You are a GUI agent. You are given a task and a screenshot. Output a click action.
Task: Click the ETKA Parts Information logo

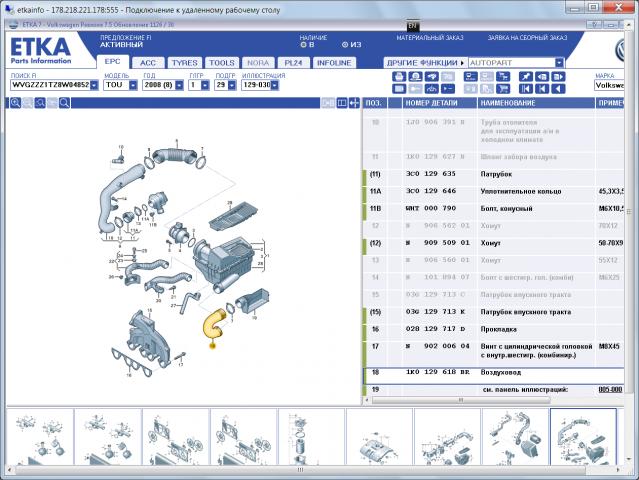pyautogui.click(x=40, y=51)
